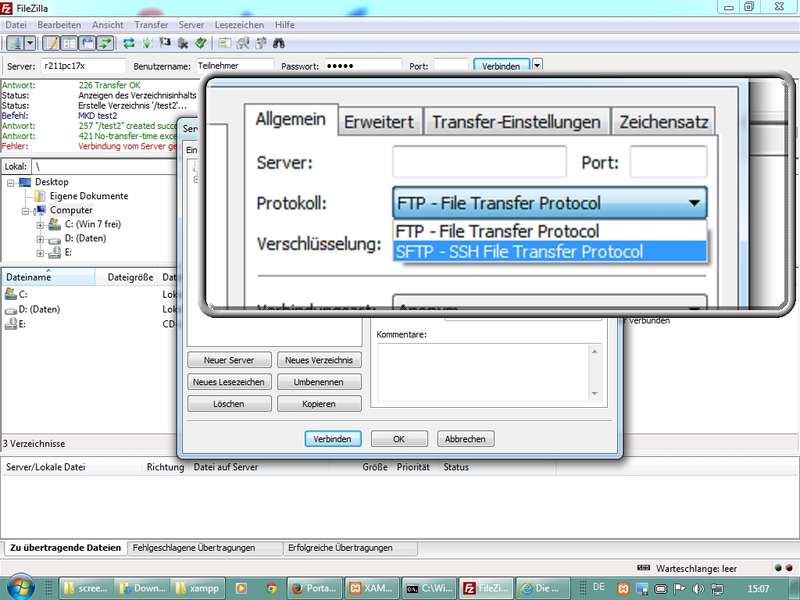Image resolution: width=800 pixels, height=600 pixels.
Task: Cancel the current operation toolbar icon
Action: click(x=165, y=43)
